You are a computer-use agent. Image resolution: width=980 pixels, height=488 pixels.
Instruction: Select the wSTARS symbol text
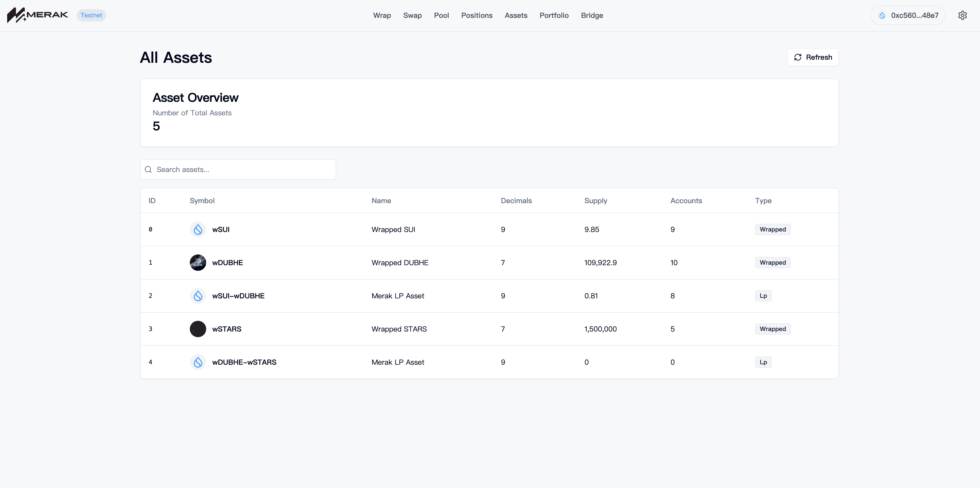227,329
